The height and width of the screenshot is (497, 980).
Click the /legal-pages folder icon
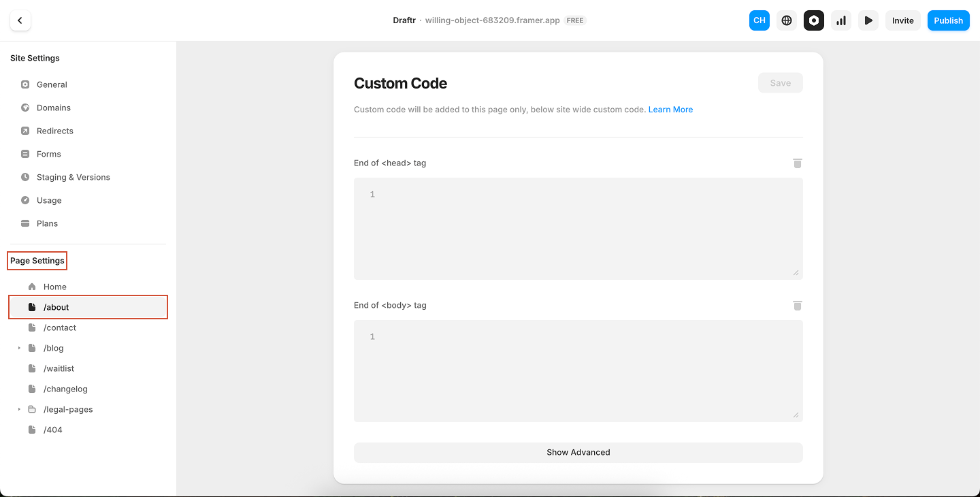pyautogui.click(x=32, y=409)
